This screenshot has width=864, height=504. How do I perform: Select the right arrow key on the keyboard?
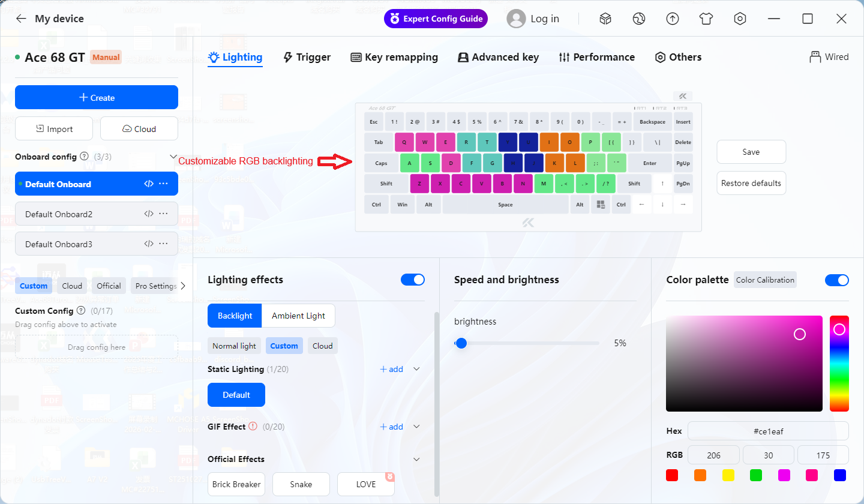pos(683,205)
